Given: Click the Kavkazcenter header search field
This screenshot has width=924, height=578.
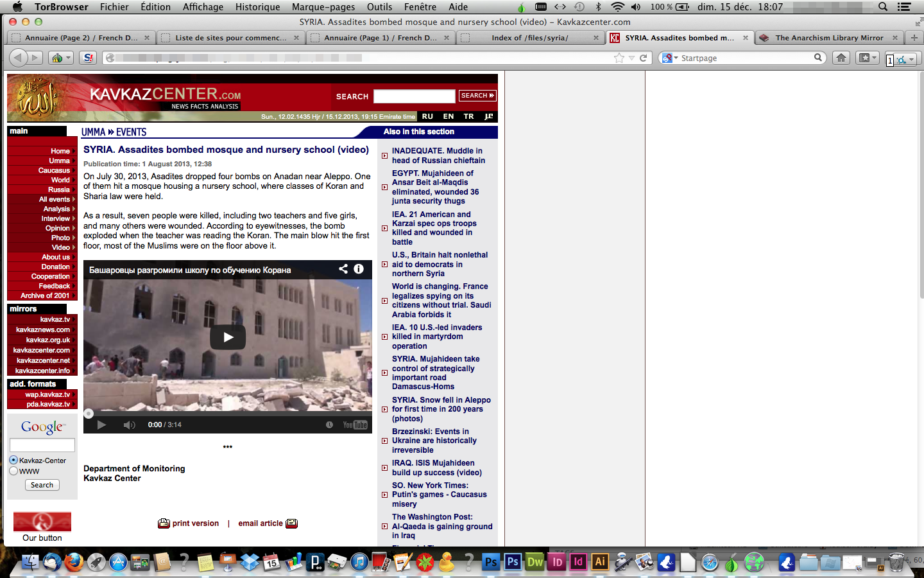Looking at the screenshot, I should pos(414,96).
